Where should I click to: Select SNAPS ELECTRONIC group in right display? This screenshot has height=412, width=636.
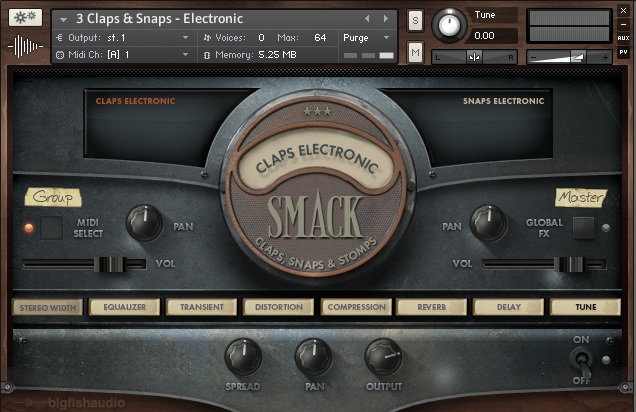[503, 101]
